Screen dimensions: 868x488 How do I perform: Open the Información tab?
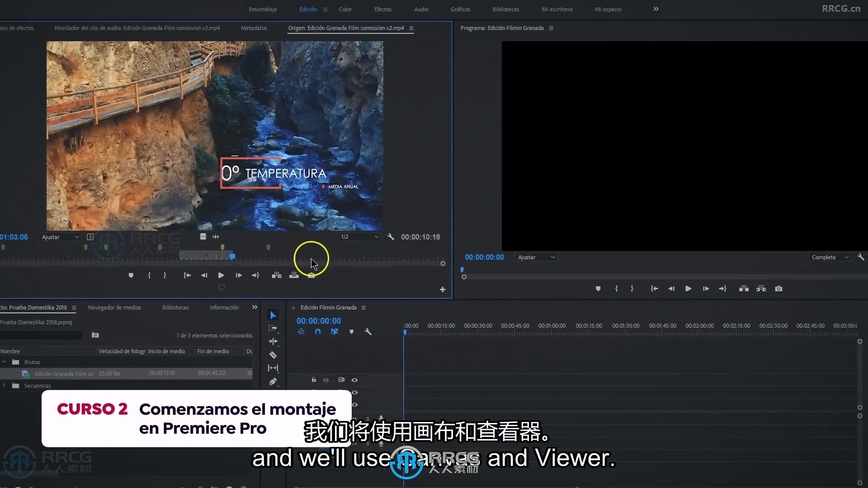224,307
